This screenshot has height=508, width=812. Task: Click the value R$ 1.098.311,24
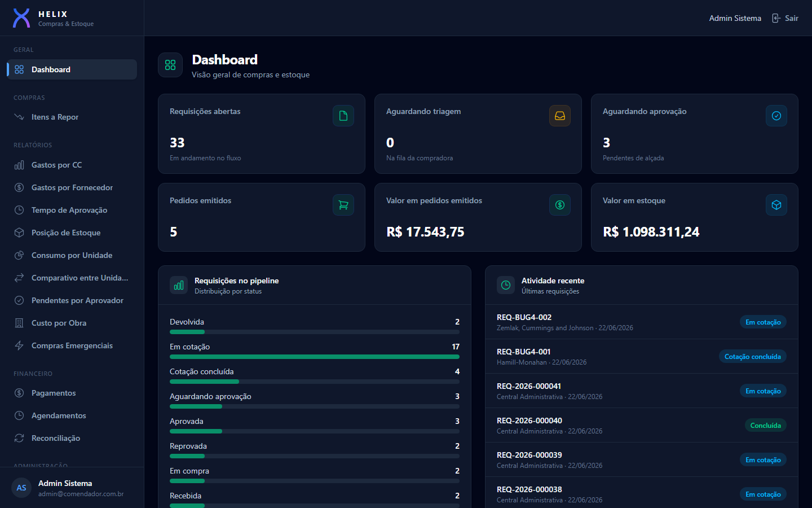pos(651,232)
